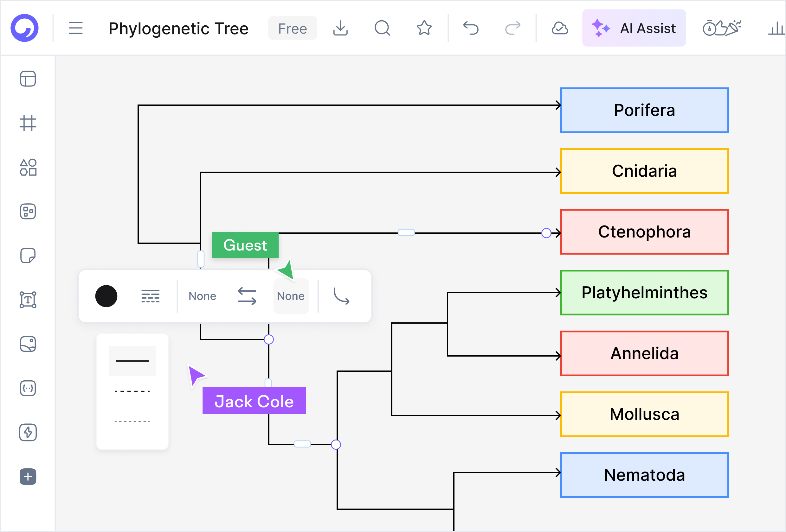Undo the last action

coord(471,28)
